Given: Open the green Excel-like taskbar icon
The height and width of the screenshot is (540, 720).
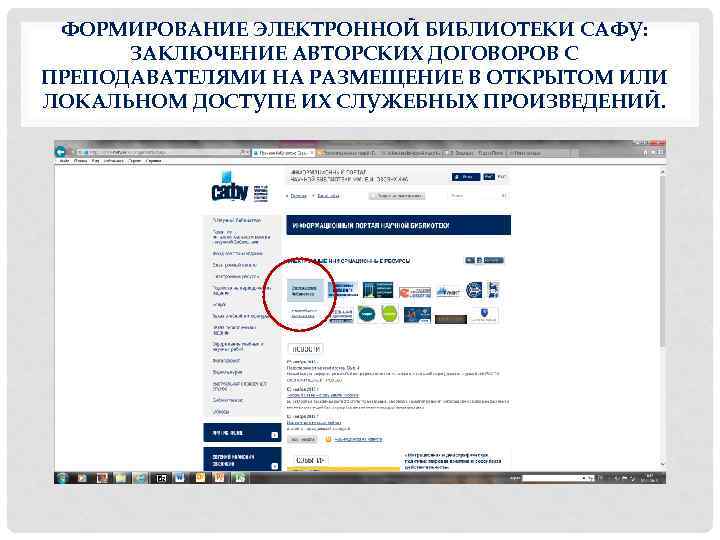Looking at the screenshot, I should click(x=240, y=478).
